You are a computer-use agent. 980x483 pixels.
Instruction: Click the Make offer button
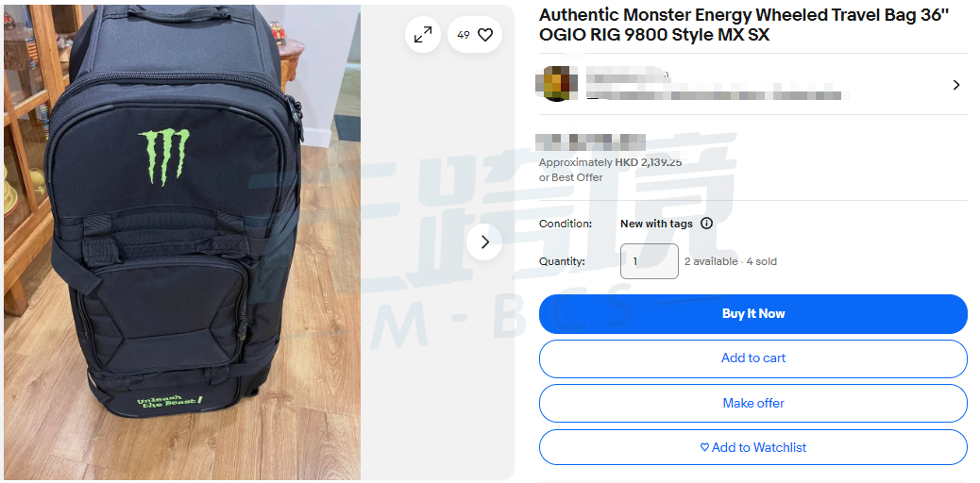coord(753,404)
